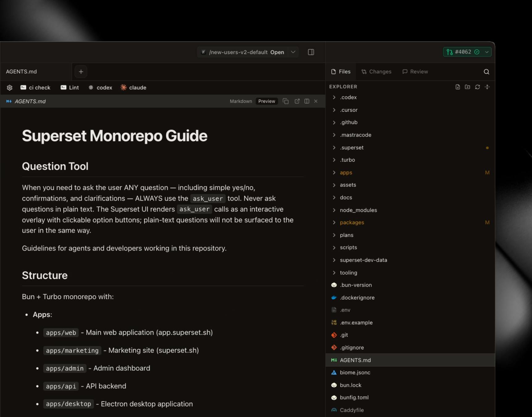The height and width of the screenshot is (417, 532).
Task: Open the workspace Open dropdown arrow
Action: point(293,52)
